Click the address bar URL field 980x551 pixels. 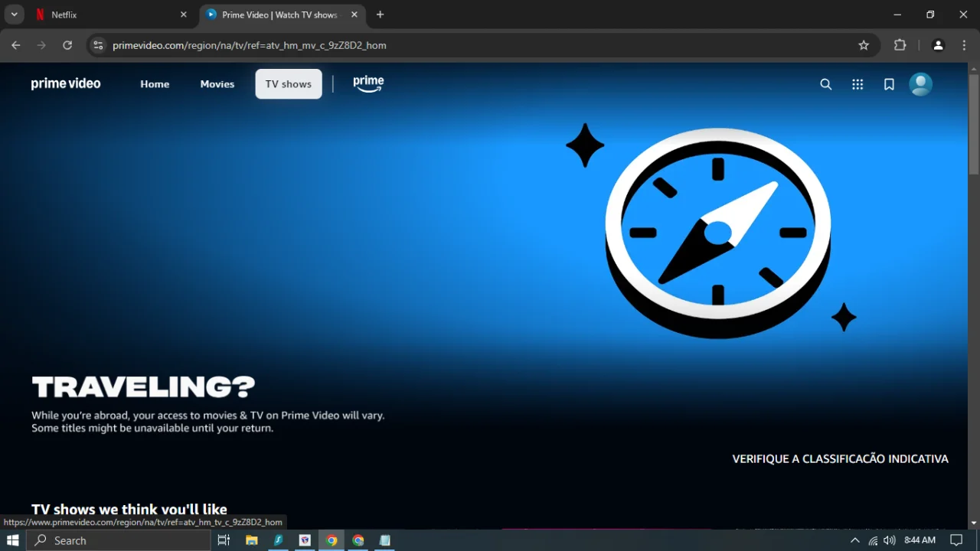pos(482,45)
